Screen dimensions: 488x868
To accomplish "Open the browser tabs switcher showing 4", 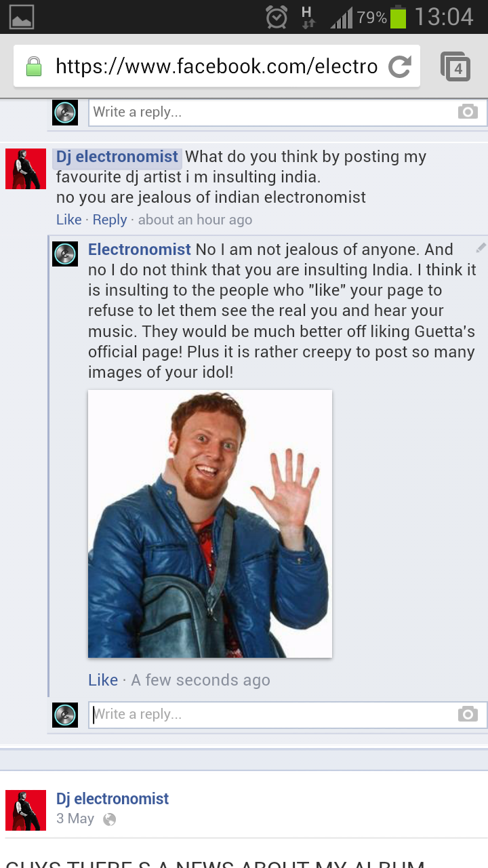I will point(455,66).
